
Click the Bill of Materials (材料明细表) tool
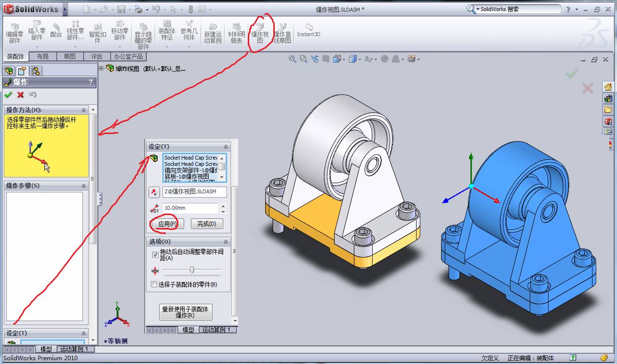click(236, 34)
